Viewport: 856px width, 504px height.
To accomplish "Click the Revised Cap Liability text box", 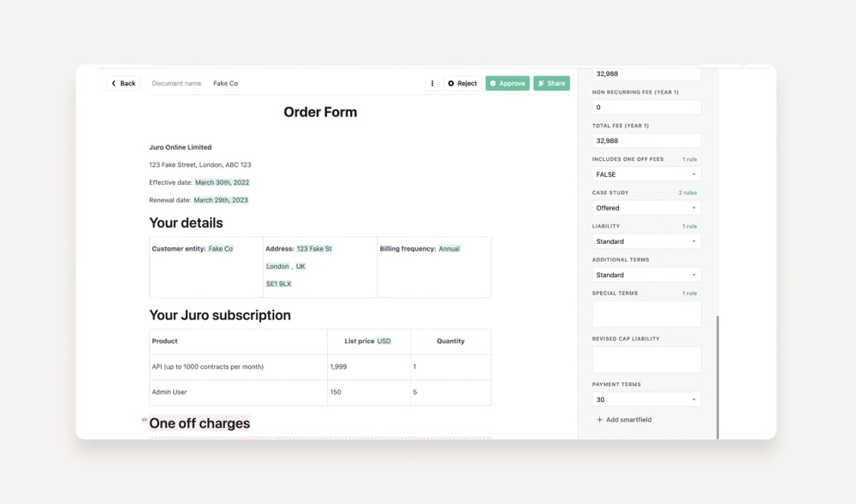I will point(646,360).
